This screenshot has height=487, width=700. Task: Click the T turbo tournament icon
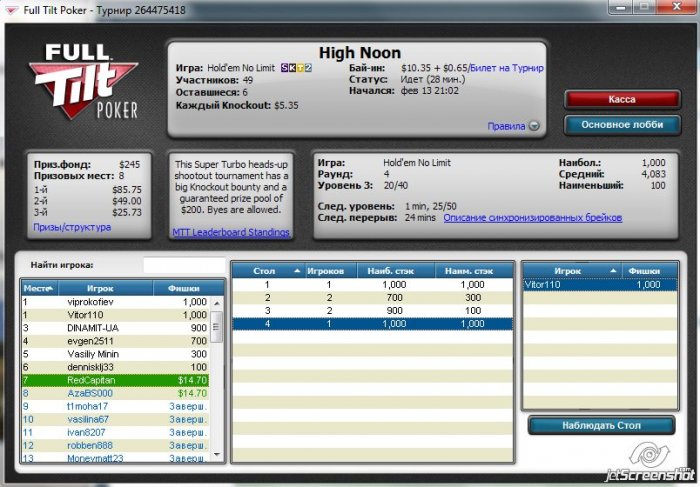[x=300, y=68]
